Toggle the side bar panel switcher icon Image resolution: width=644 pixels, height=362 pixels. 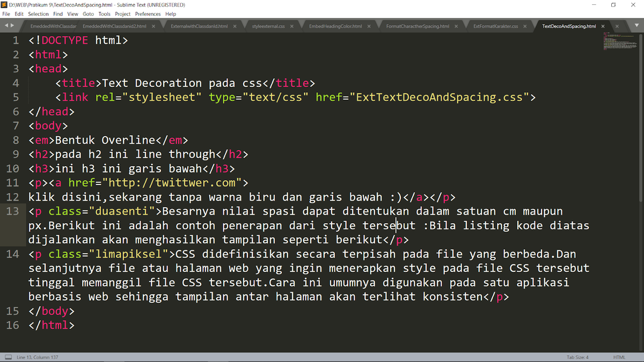pos(8,357)
